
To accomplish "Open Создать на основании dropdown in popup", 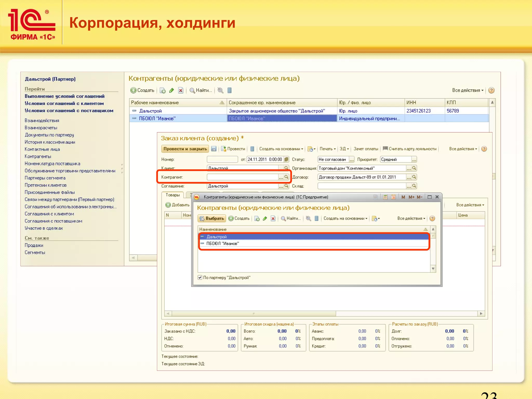I will (345, 218).
